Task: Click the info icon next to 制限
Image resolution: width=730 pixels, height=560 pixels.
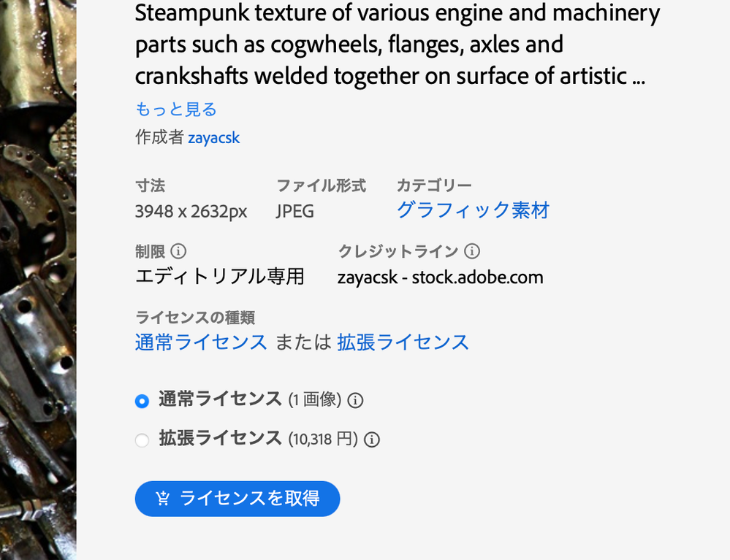Action: [178, 252]
